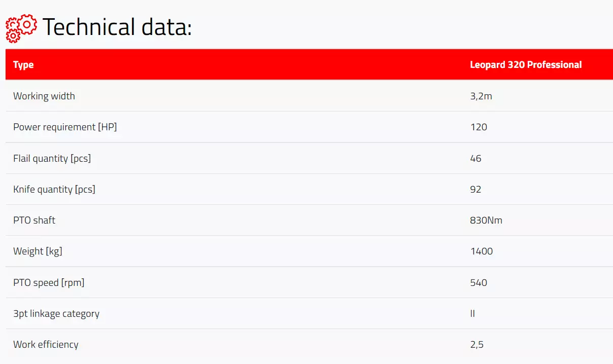Select the Working width row label
The height and width of the screenshot is (364, 613).
[44, 96]
